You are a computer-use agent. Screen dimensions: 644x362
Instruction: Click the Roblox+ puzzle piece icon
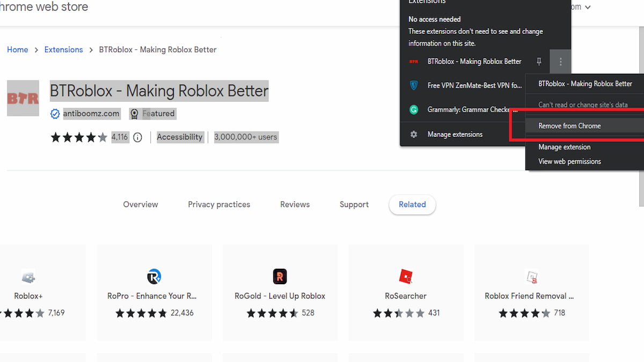click(x=28, y=277)
